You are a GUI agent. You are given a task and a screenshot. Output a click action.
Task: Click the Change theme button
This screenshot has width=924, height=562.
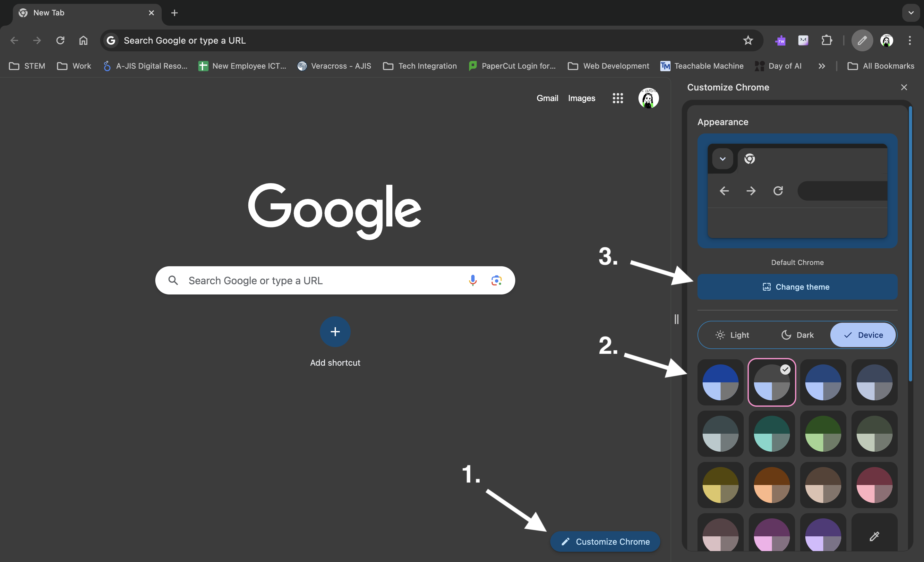click(797, 287)
